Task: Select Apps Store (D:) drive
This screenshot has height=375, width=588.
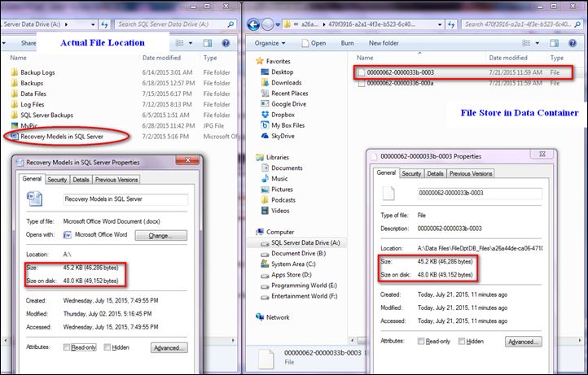Action: click(x=292, y=275)
